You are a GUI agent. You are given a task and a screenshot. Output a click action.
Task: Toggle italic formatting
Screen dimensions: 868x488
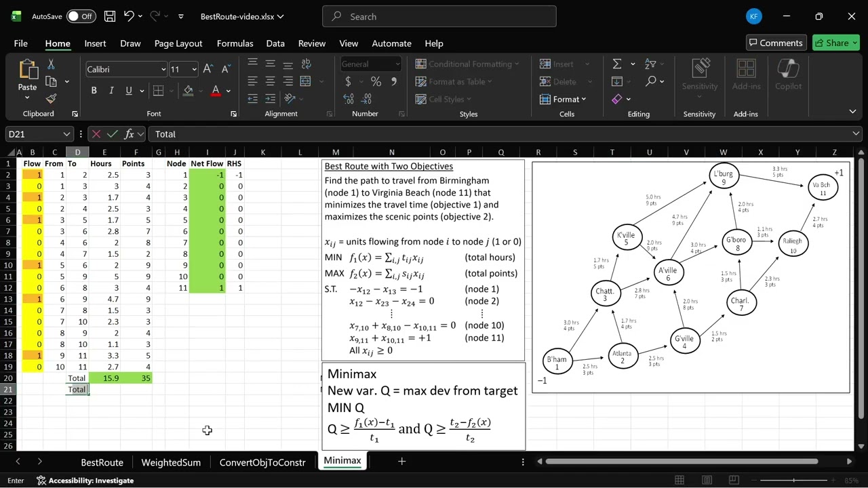[x=110, y=91]
